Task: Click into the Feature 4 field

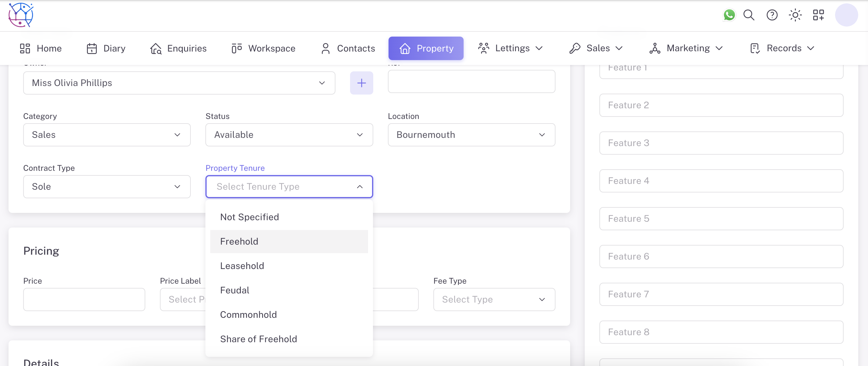Action: [721, 181]
